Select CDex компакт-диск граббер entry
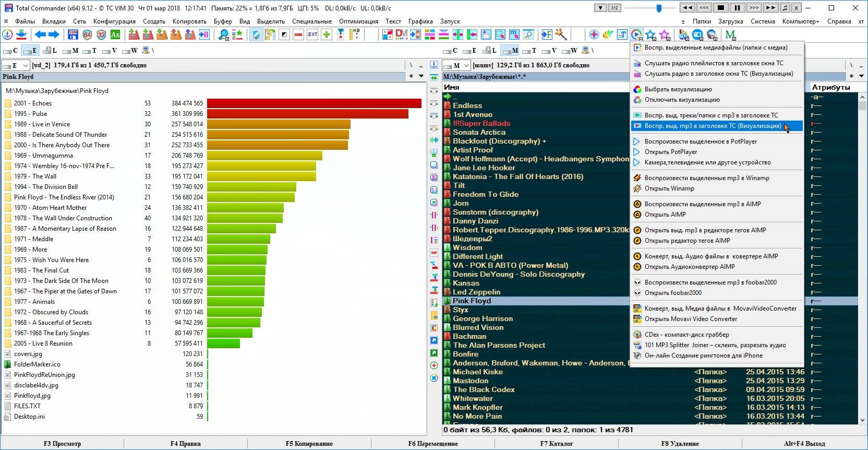The height and width of the screenshot is (450, 868). [x=717, y=335]
